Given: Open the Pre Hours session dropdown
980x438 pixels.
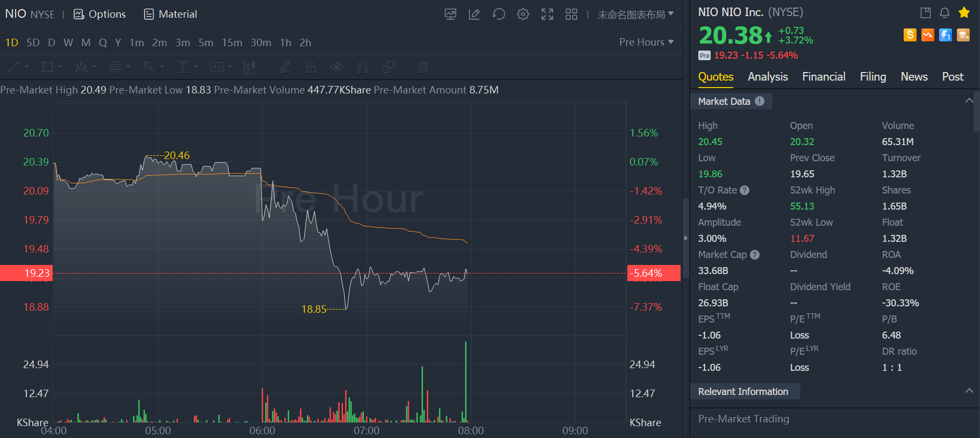Looking at the screenshot, I should 646,42.
